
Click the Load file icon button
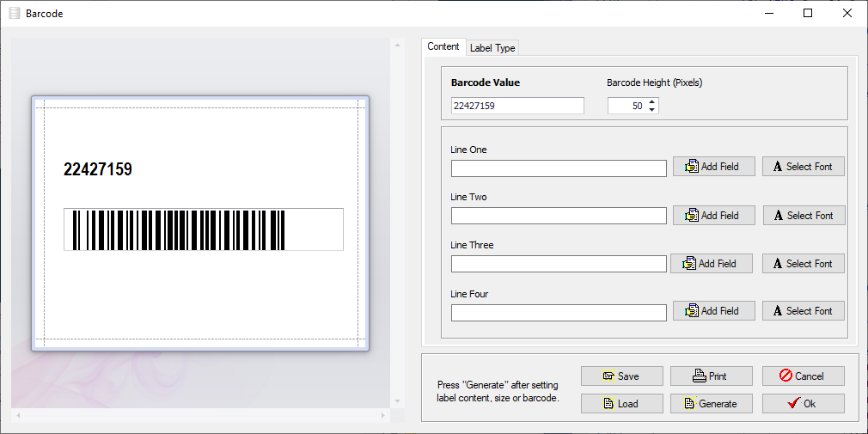coord(621,404)
